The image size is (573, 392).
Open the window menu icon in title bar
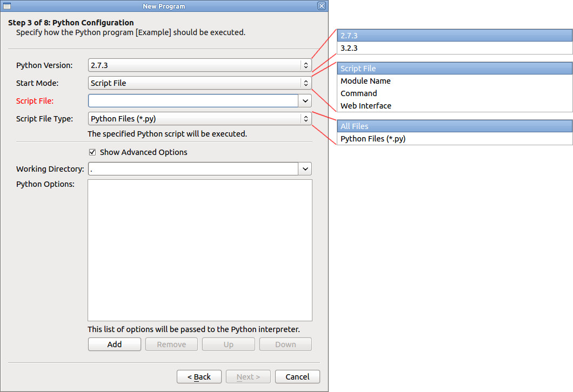7,6
